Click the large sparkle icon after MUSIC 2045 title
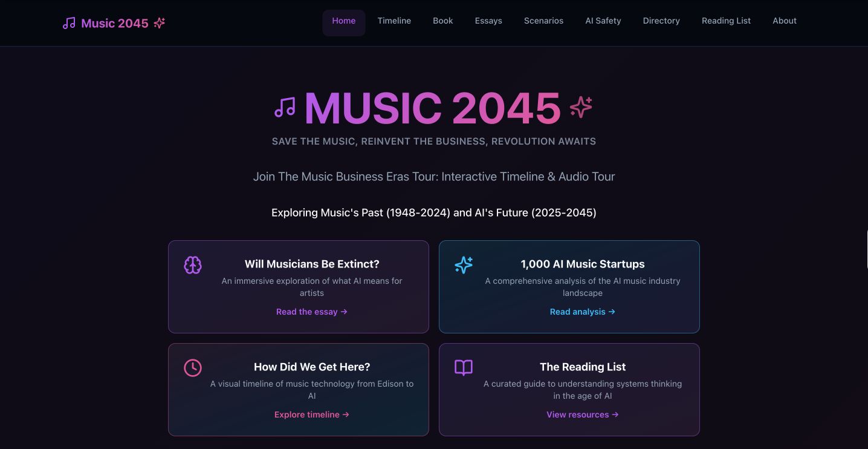Image resolution: width=868 pixels, height=449 pixels. (581, 107)
